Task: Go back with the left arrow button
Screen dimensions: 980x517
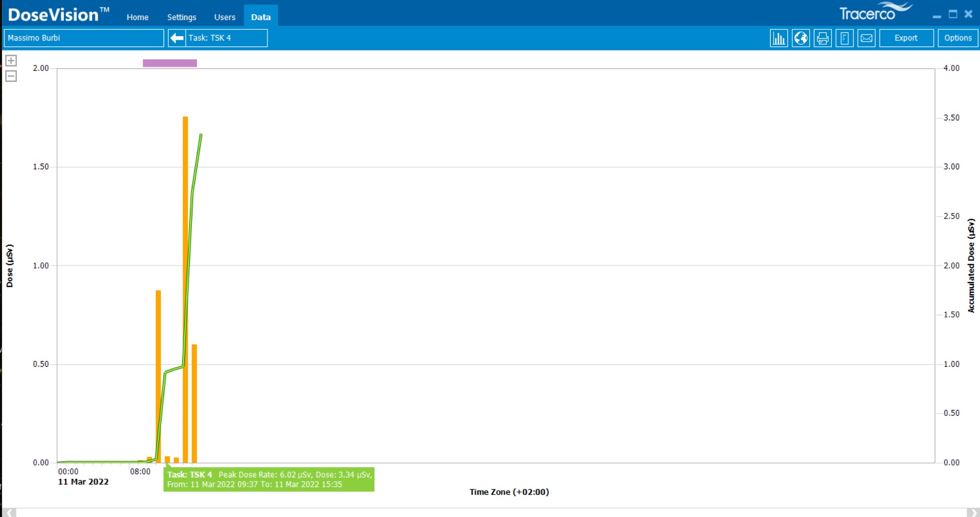Action: click(x=177, y=38)
